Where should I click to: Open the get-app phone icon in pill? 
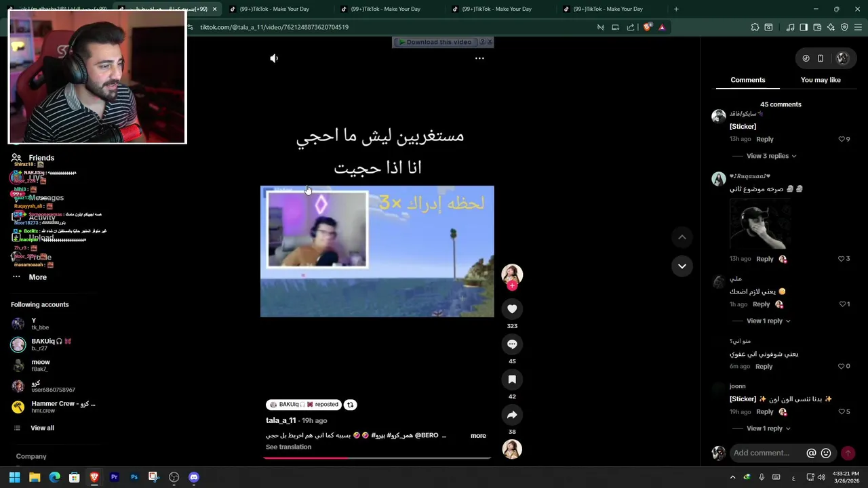(x=821, y=58)
